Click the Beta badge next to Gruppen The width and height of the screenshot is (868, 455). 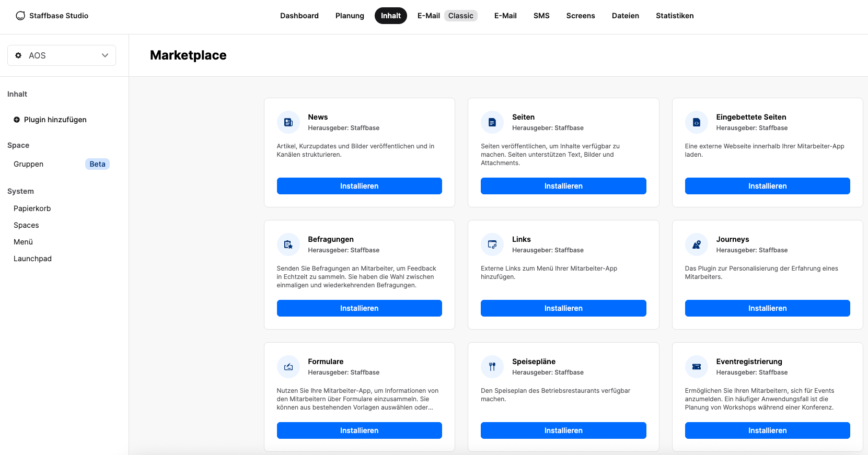tap(97, 164)
